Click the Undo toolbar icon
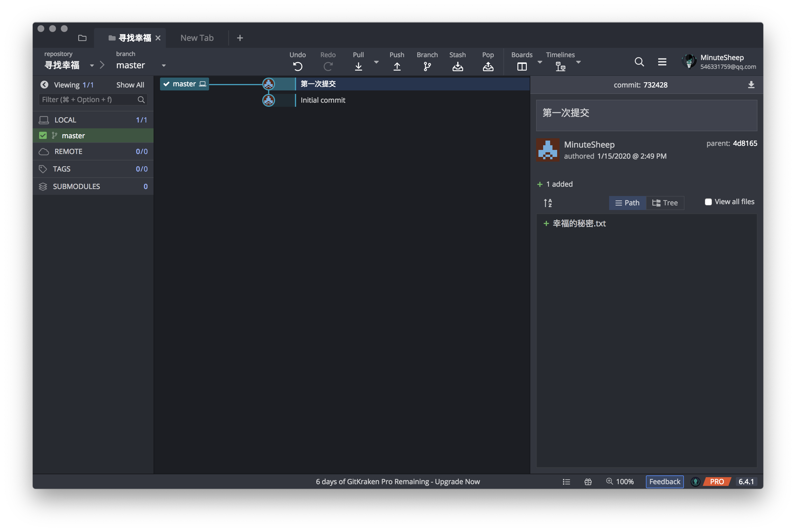The width and height of the screenshot is (796, 532). (298, 66)
